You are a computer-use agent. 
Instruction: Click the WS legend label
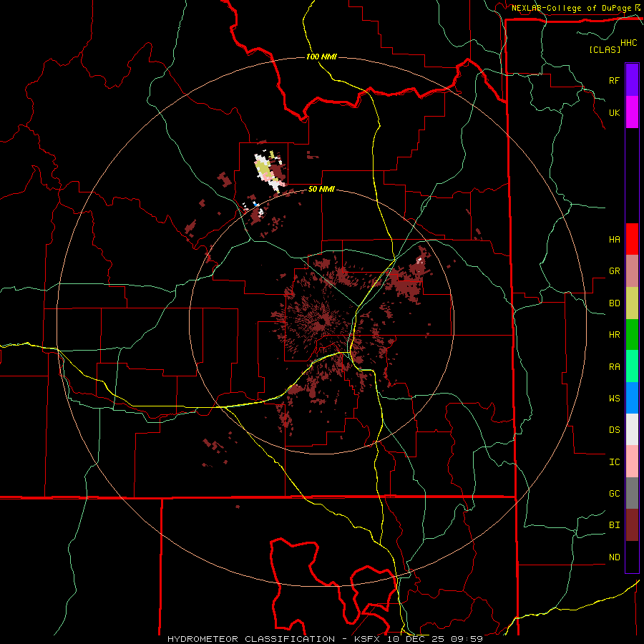(x=614, y=399)
